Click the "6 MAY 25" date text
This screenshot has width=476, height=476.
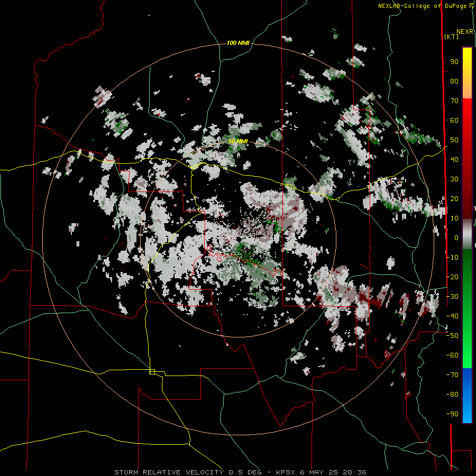click(319, 472)
